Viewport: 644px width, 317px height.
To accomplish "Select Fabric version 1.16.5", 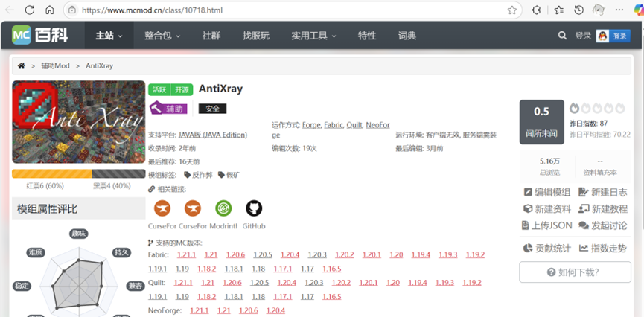I will click(332, 269).
